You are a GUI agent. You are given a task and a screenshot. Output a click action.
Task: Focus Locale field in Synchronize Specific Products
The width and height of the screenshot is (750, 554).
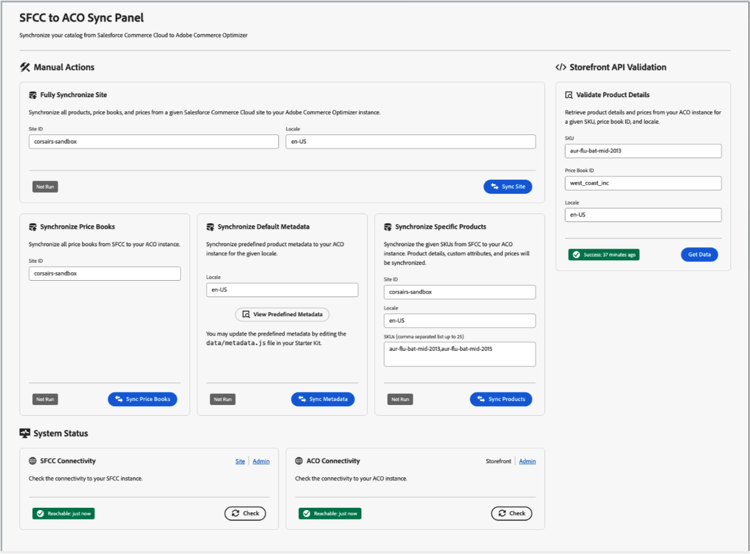(460, 321)
